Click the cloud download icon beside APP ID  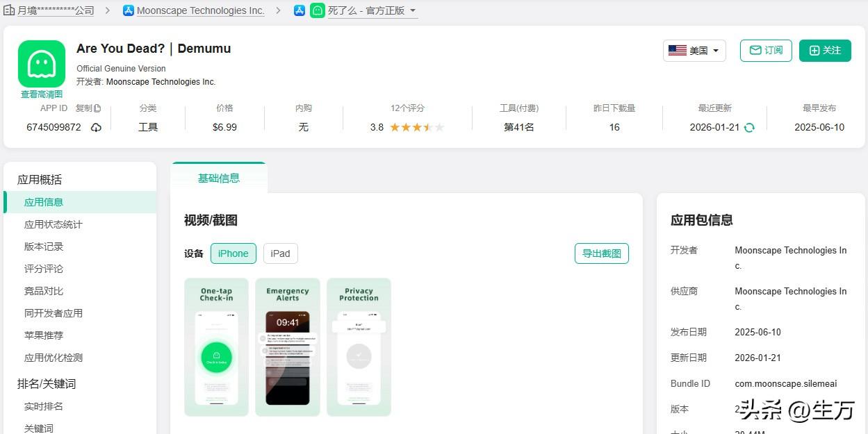(96, 127)
